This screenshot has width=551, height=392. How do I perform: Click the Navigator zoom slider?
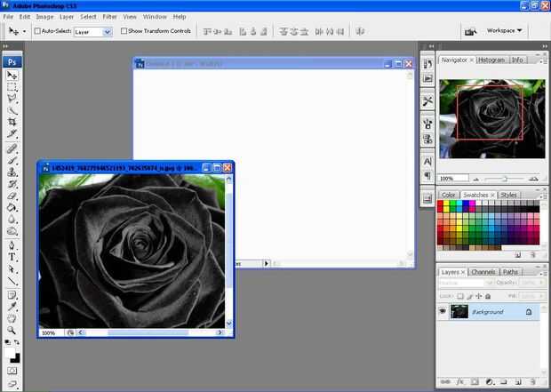[x=505, y=179]
